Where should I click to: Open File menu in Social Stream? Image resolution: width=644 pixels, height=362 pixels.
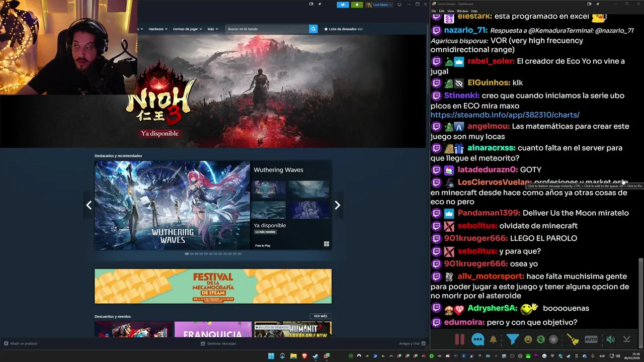point(434,11)
